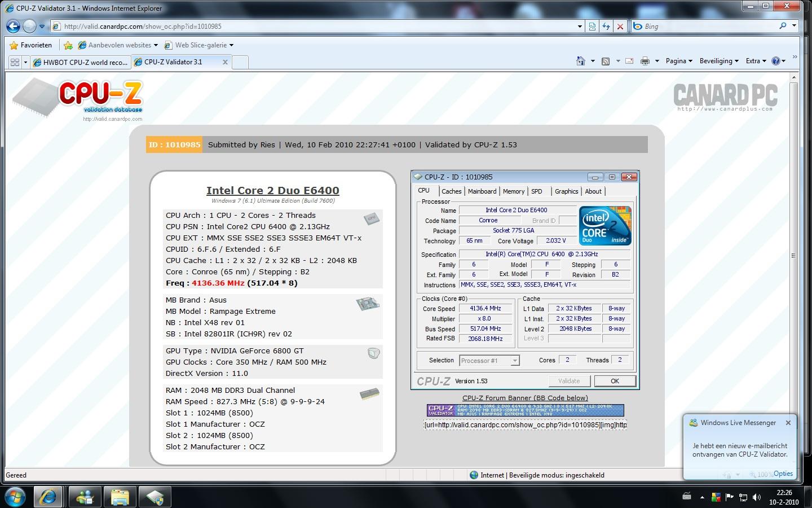
Task: Click the OK button in CPU-Z screenshot
Action: (x=615, y=381)
